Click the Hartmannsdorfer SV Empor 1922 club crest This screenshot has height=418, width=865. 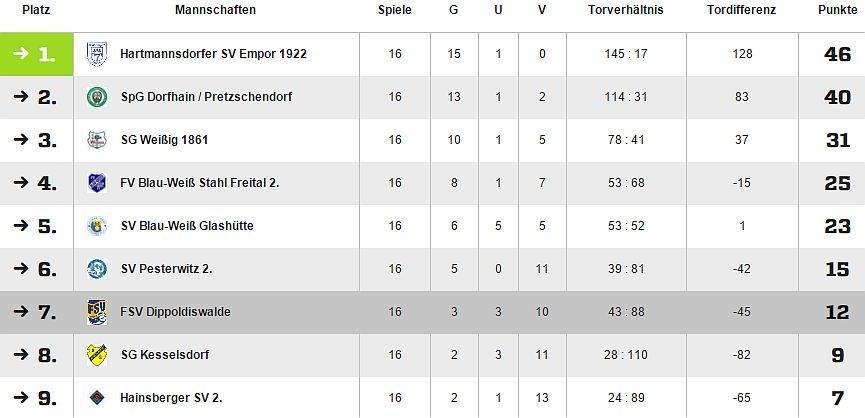coord(96,53)
